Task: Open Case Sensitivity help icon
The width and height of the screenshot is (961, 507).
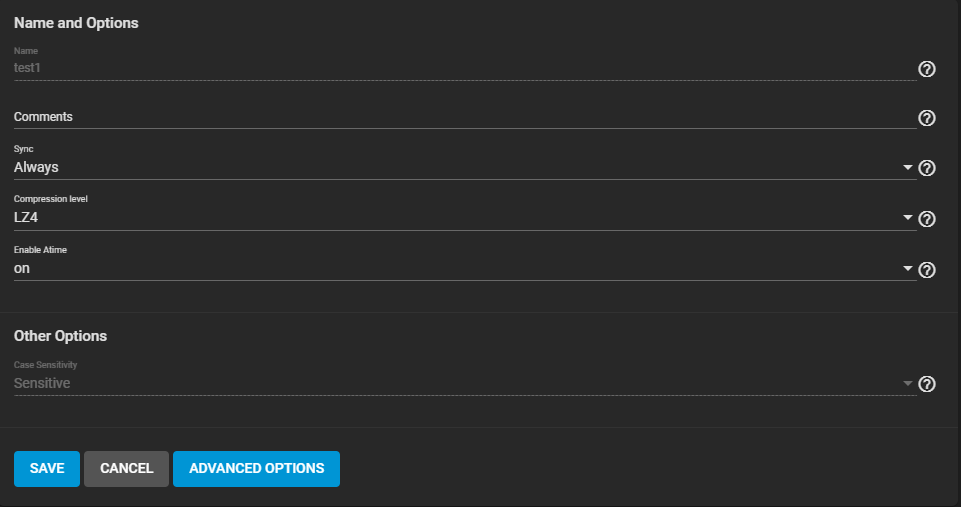Action: (x=926, y=384)
